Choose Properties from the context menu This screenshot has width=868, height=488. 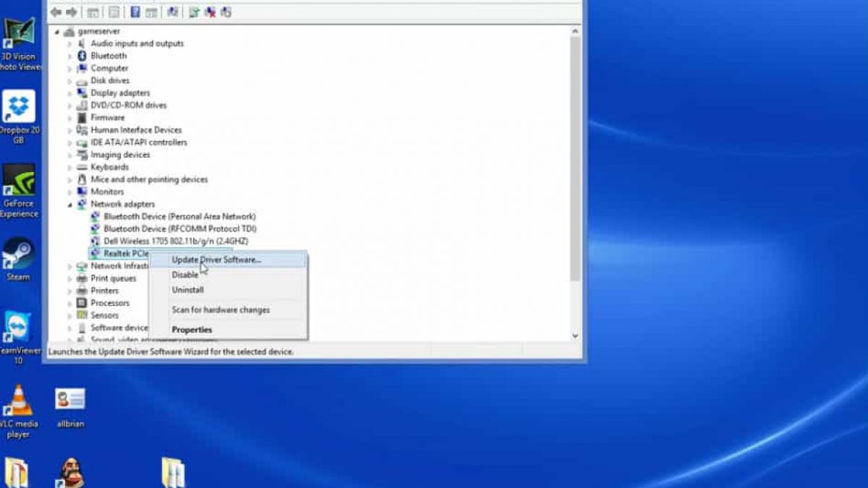(x=228, y=330)
